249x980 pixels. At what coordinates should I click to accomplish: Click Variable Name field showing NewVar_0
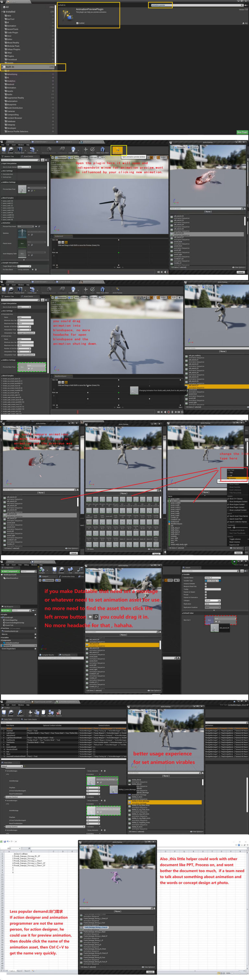point(213,578)
